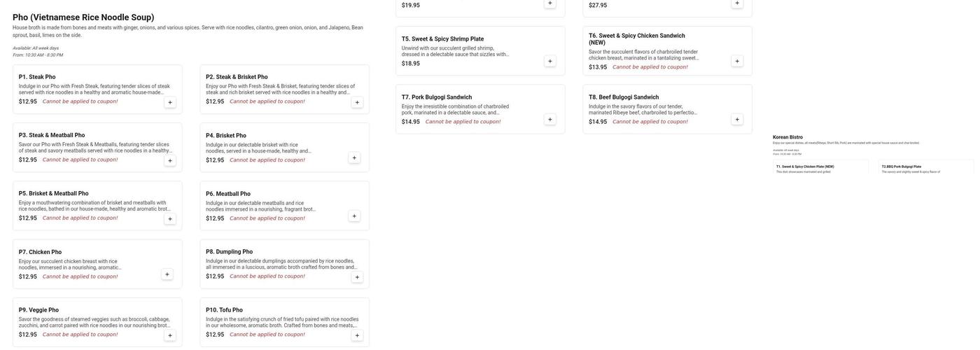980x350 pixels.
Task: Add T6. Sweet & Spicy Chicken Sandwich
Action: pyautogui.click(x=737, y=62)
